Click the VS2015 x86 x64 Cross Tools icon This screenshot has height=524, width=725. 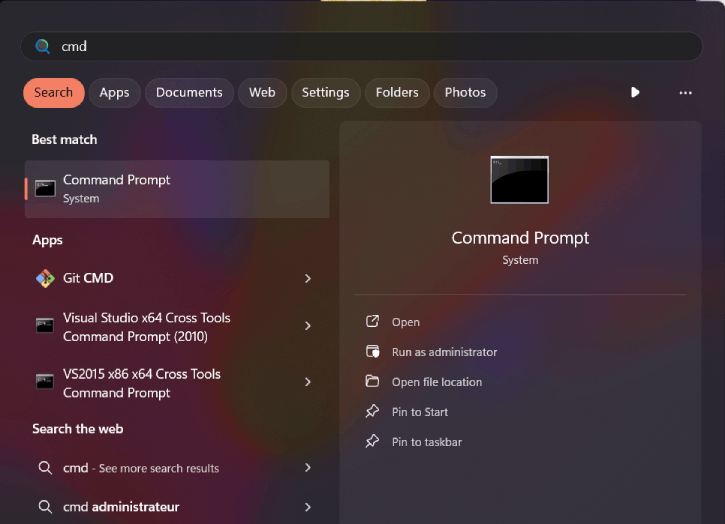click(45, 382)
